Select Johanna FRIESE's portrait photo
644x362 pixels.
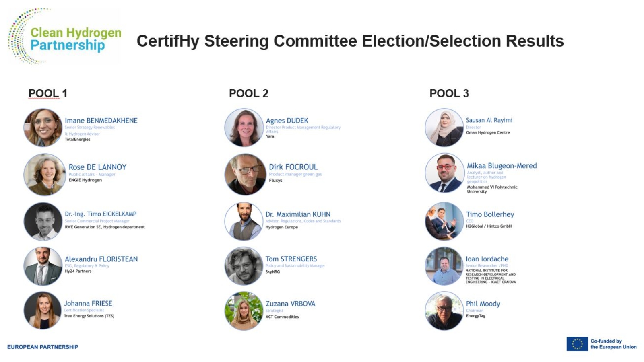(43, 311)
